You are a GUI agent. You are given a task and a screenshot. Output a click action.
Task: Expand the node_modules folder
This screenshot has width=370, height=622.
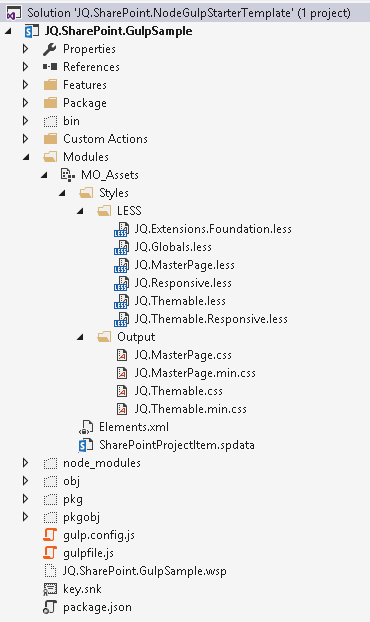tap(26, 463)
